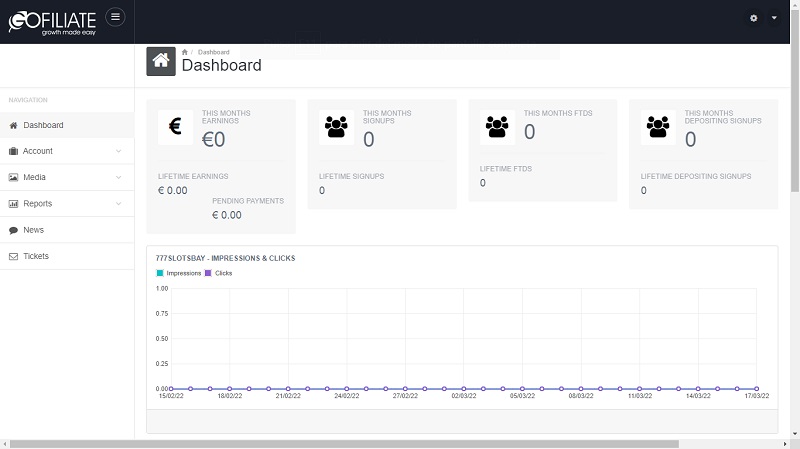Expand the top-right user dropdown arrow
800x449 pixels.
pyautogui.click(x=774, y=18)
